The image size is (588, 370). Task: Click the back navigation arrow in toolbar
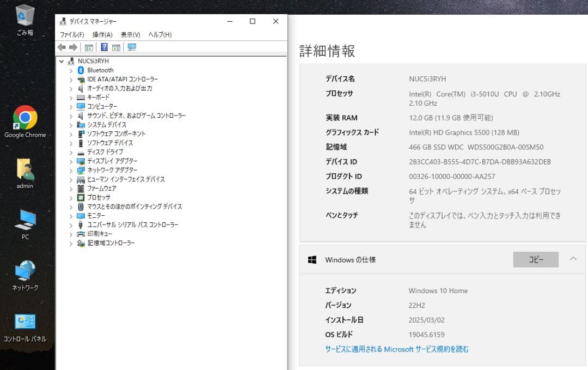(x=61, y=47)
